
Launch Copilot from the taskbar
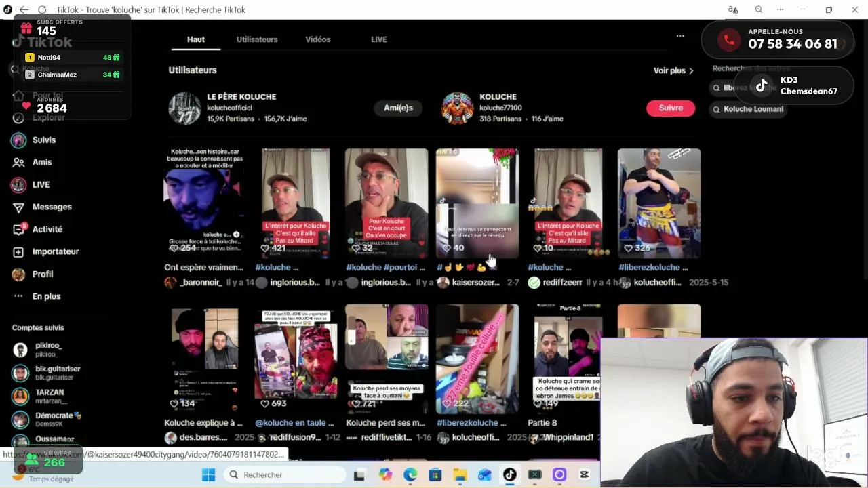click(x=385, y=474)
